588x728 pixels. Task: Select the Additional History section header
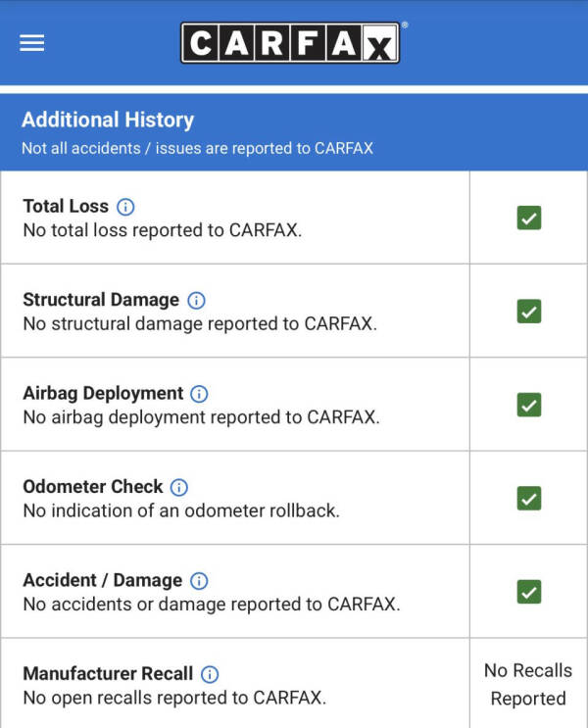[x=108, y=121]
